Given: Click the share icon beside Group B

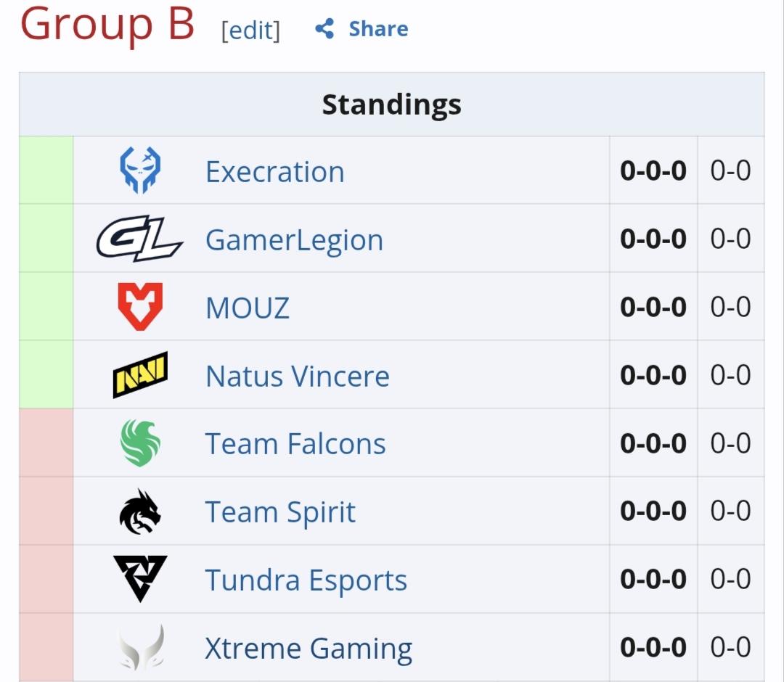Looking at the screenshot, I should 324,28.
